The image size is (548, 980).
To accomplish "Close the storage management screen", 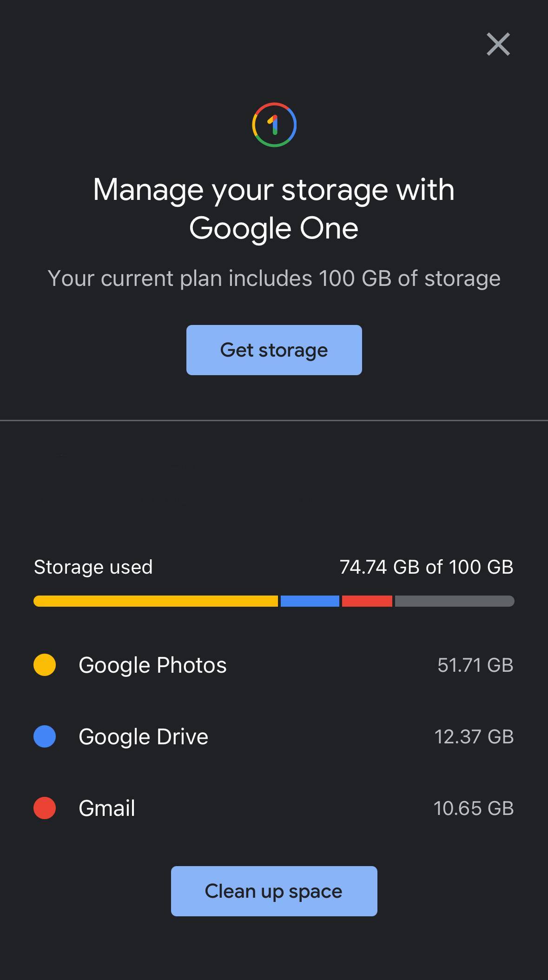I will coord(498,44).
